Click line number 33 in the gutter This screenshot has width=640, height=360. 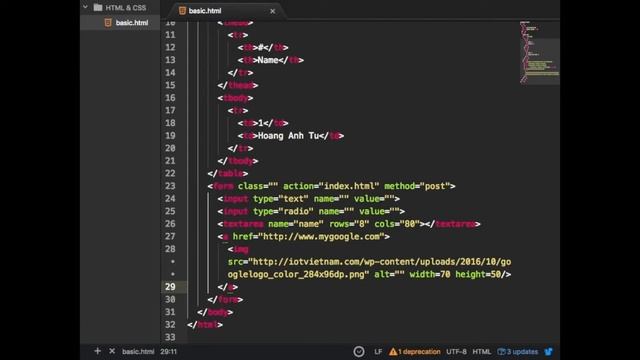point(170,337)
